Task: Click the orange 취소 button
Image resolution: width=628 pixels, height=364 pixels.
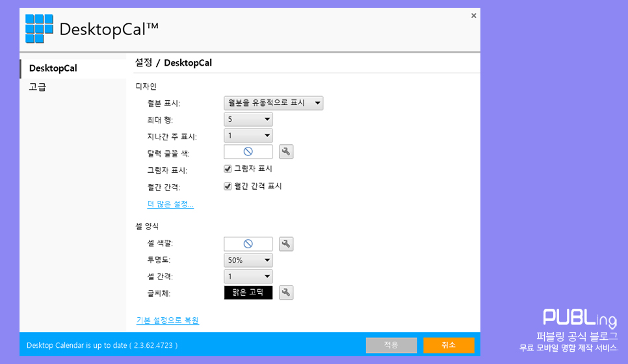Action: (449, 345)
